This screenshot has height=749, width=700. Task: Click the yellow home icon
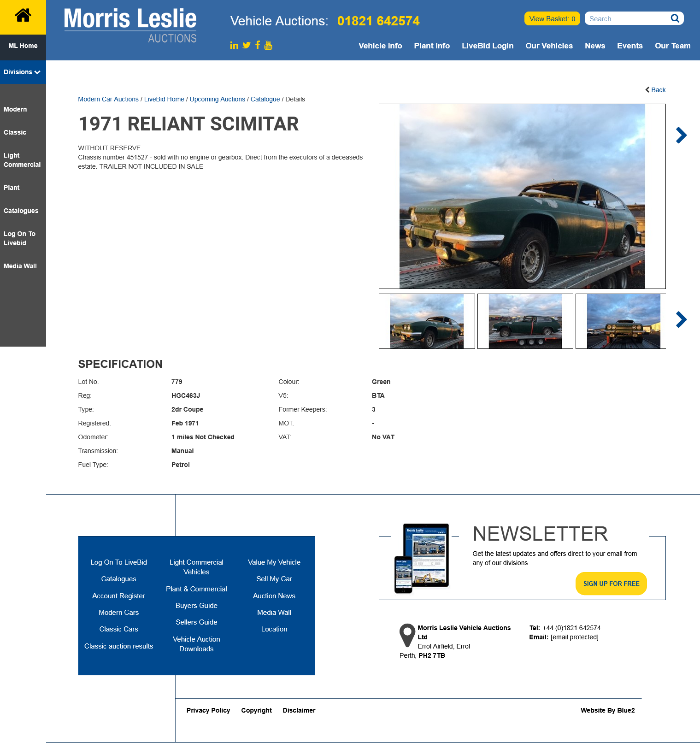coord(23,16)
